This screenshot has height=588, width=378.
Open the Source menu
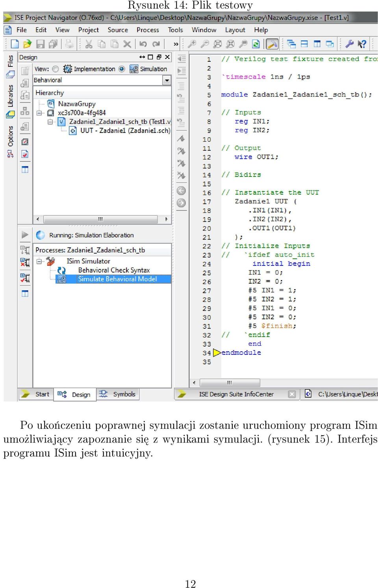118,30
